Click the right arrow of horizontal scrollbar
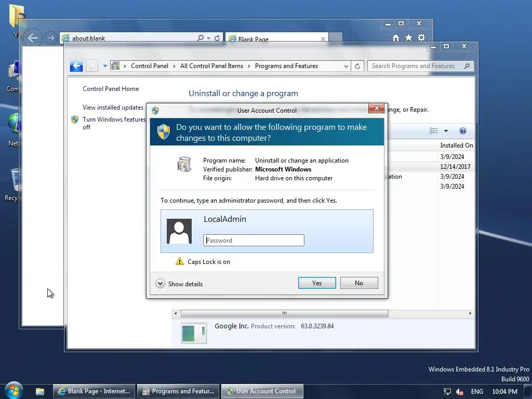Image resolution: width=532 pixels, height=399 pixels. coord(470,313)
